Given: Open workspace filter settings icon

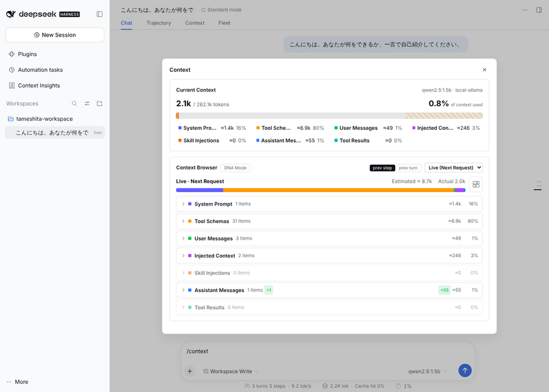Looking at the screenshot, I should tap(87, 103).
